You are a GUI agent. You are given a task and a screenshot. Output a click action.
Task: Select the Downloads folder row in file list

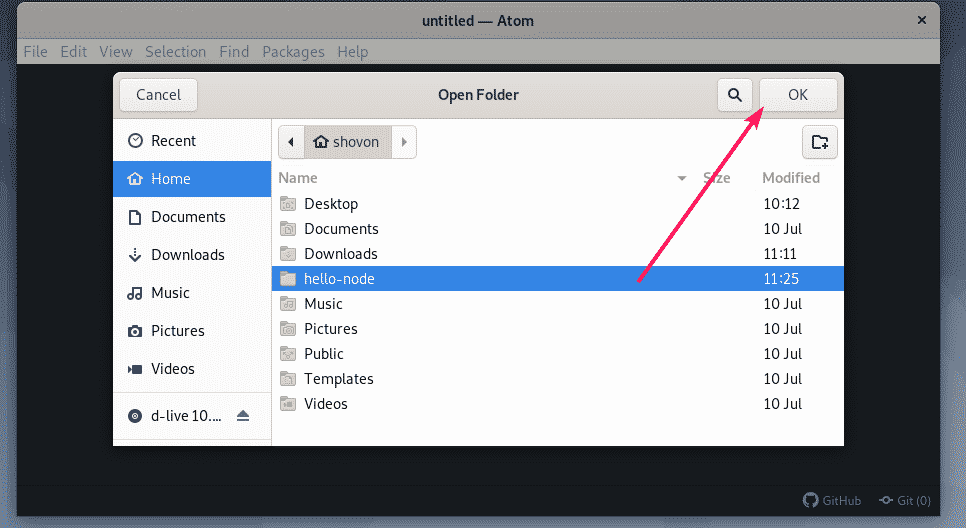tap(558, 254)
